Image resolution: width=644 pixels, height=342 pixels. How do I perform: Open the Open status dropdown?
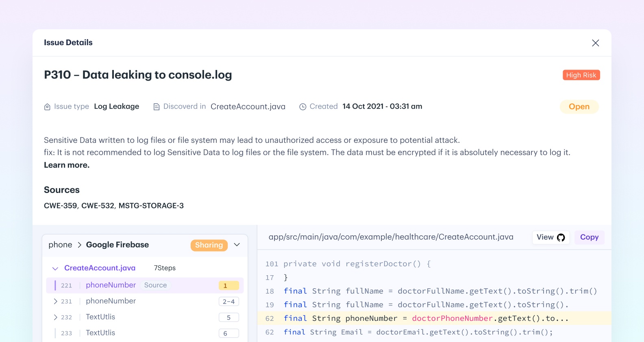pos(579,107)
